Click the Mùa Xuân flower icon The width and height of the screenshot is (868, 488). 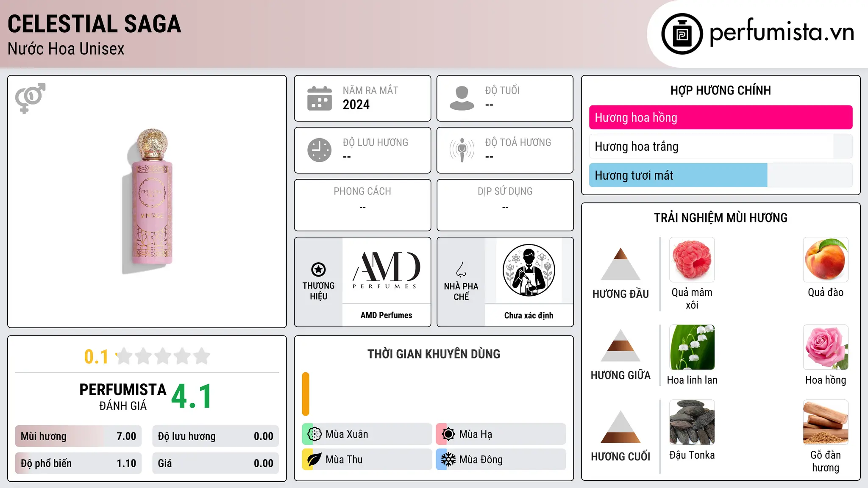(x=314, y=434)
